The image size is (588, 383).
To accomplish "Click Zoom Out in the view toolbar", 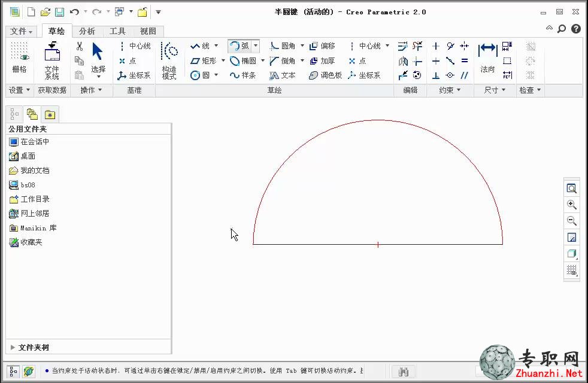I will (571, 221).
